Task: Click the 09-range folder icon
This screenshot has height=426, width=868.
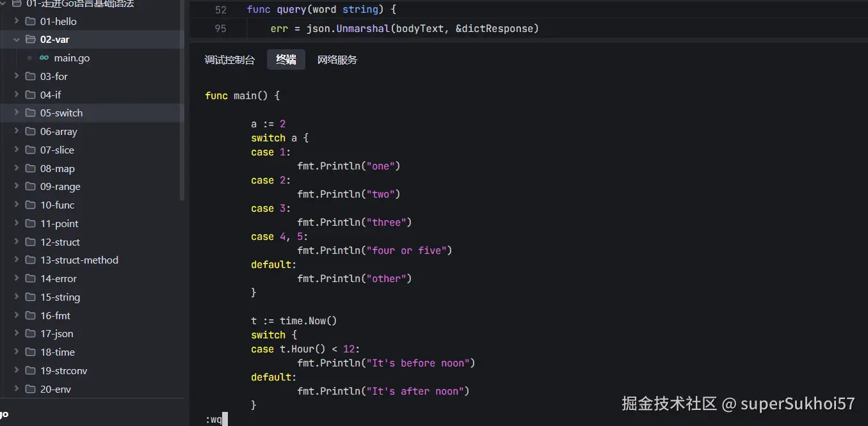Action: point(30,186)
